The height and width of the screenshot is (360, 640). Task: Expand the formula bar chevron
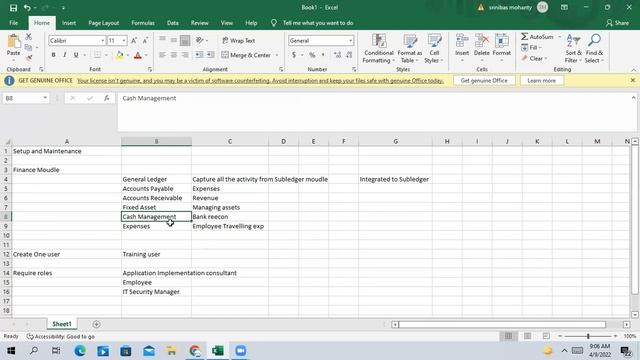click(633, 98)
